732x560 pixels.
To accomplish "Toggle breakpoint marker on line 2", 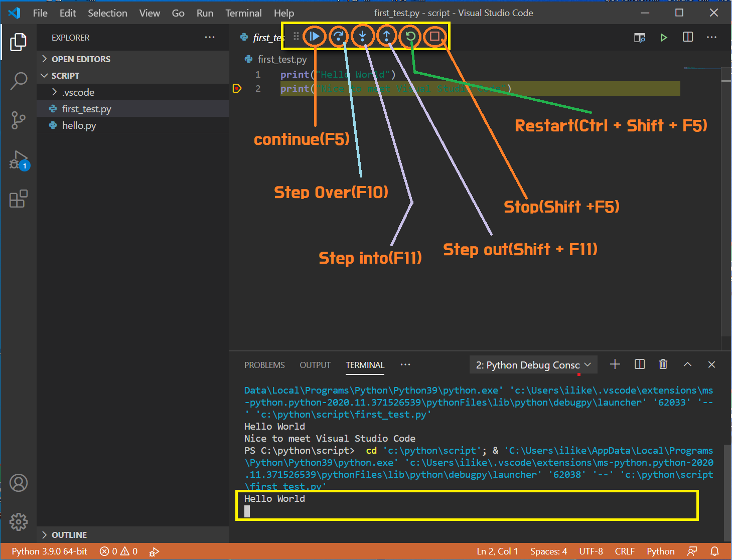I will [x=237, y=89].
